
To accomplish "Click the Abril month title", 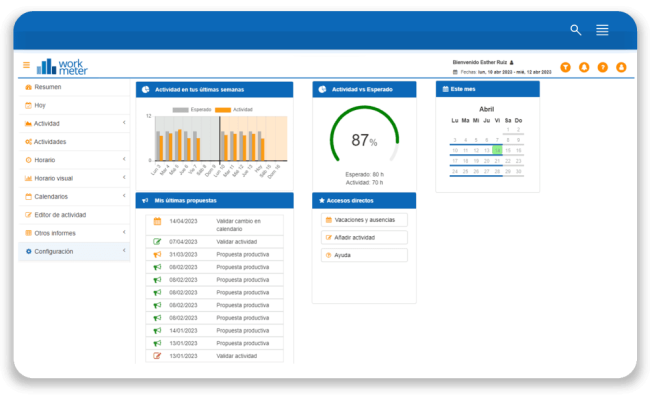I will point(486,109).
